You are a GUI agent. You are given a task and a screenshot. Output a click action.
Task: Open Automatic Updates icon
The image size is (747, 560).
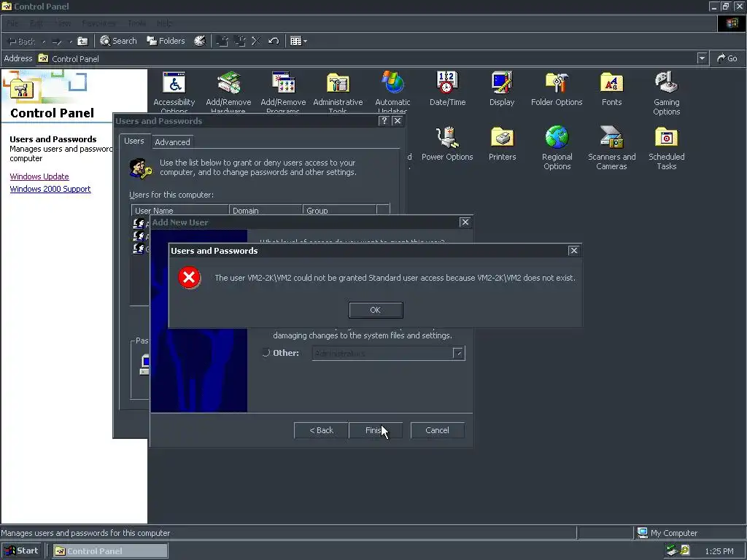coord(392,93)
